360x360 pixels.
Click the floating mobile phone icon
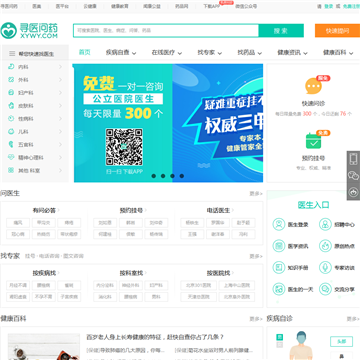353,159
